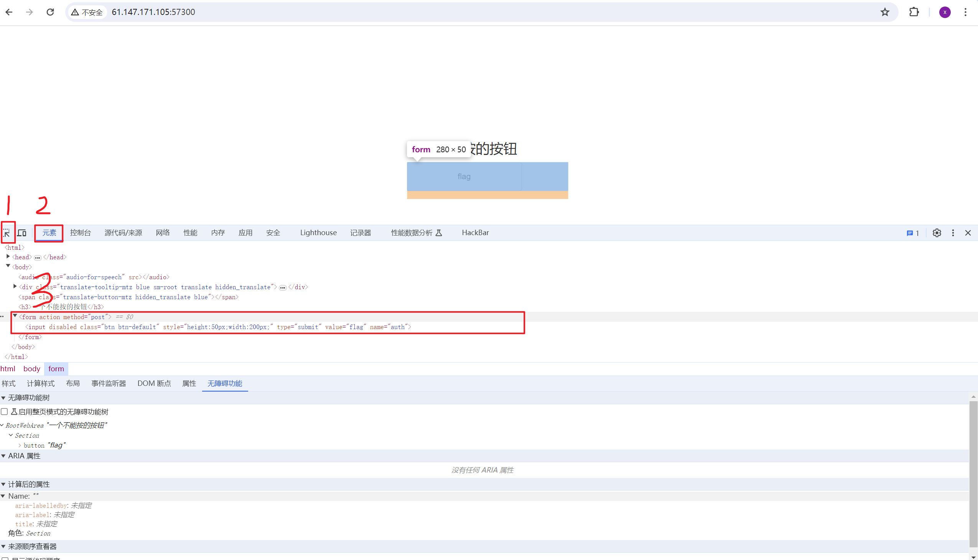978x560 pixels.
Task: Collapse the Name property row
Action: 3,496
